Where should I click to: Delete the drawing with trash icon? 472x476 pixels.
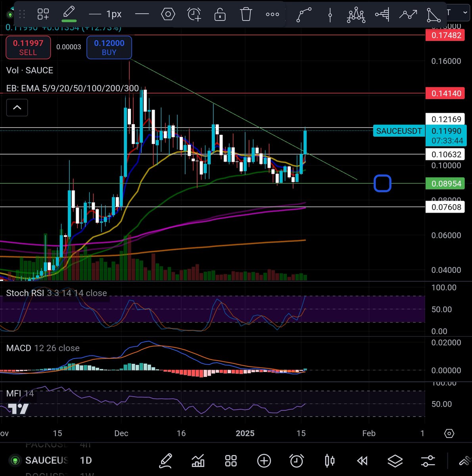[246, 14]
